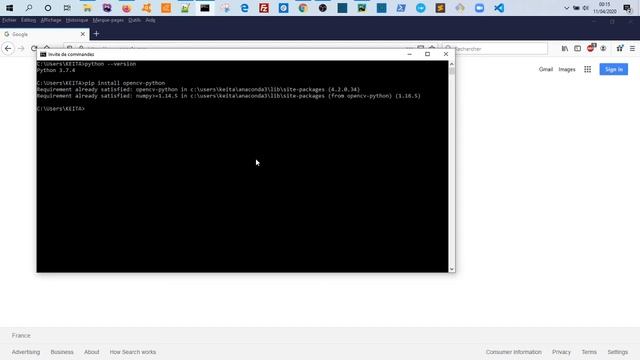Open Consumer information footer link
Image resolution: width=640 pixels, height=360 pixels.
click(x=513, y=352)
